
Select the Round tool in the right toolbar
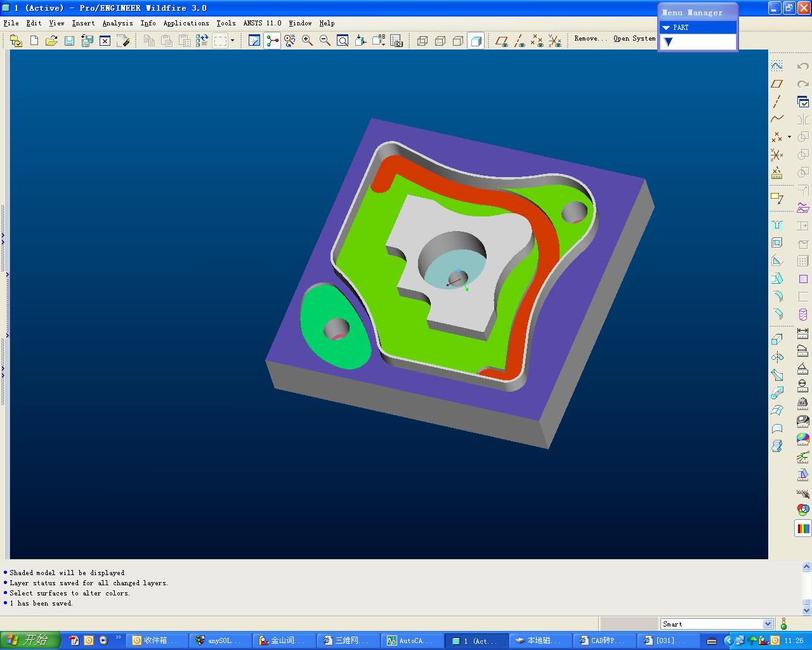click(777, 296)
